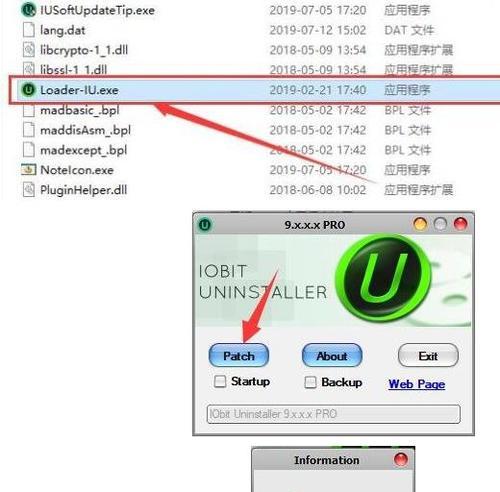Click the IObit Uninstaller 9.x.x.x PRO text field
500x492 pixels.
click(334, 414)
